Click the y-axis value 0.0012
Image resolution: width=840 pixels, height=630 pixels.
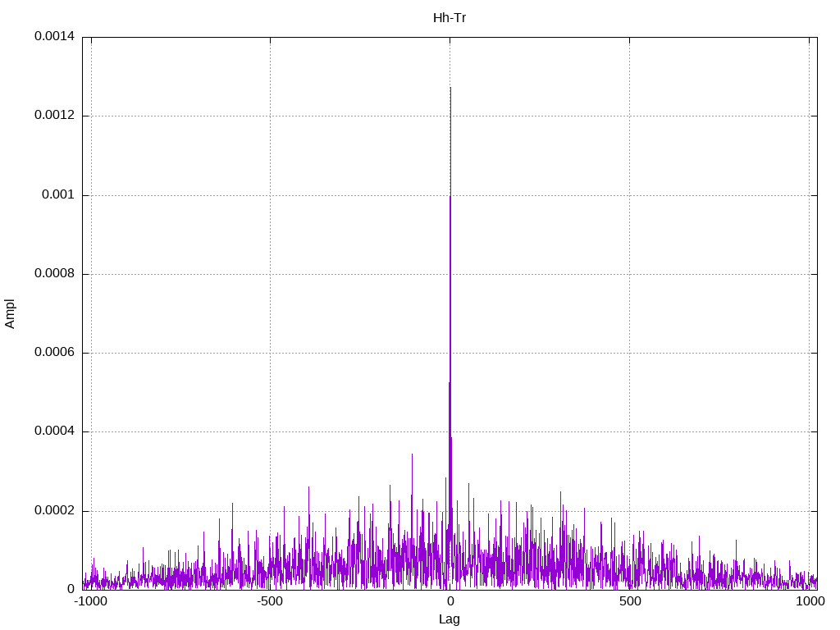[55, 115]
